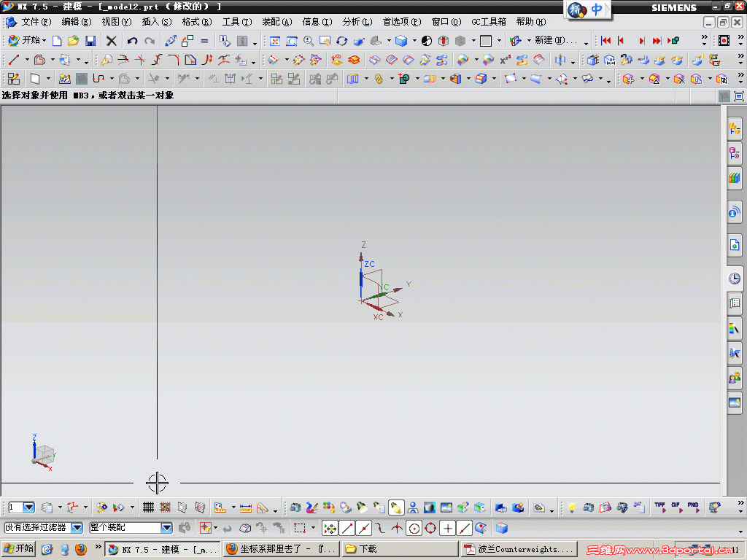Image resolution: width=747 pixels, height=560 pixels.
Task: Open the Entire Assembly scope dropdown
Action: click(166, 528)
